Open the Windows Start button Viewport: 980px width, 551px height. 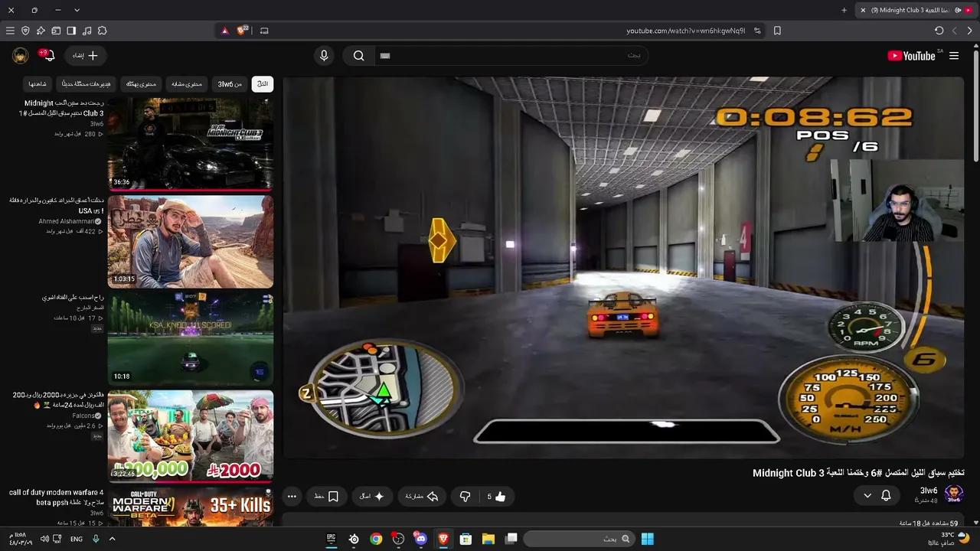click(x=648, y=539)
